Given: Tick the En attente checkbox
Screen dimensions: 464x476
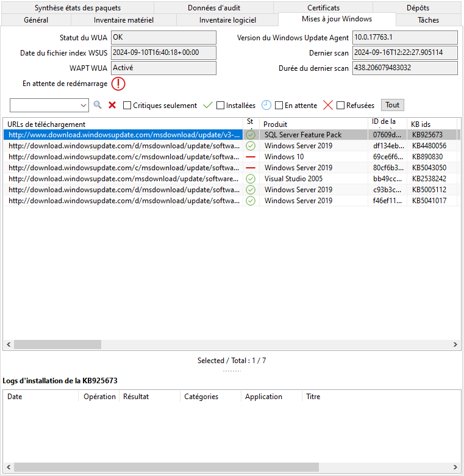Looking at the screenshot, I should point(279,106).
